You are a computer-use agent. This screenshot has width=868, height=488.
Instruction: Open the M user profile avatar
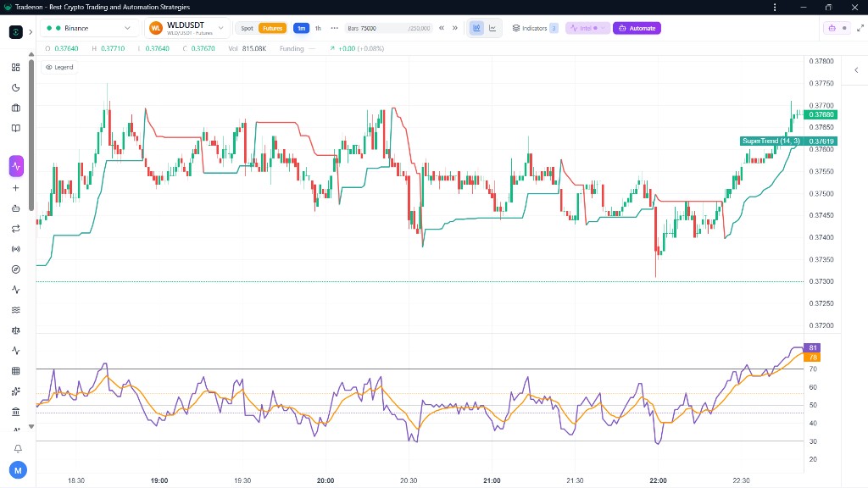(18, 470)
